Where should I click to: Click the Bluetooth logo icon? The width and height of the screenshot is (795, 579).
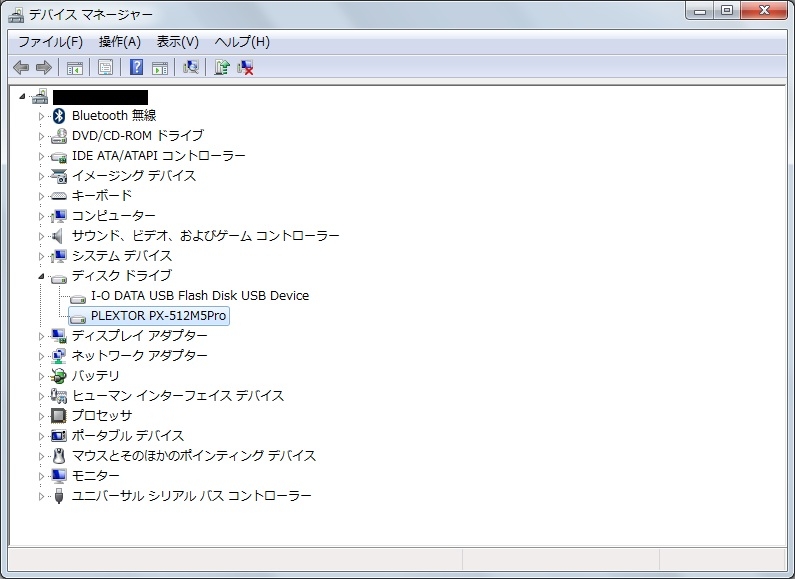coord(59,116)
